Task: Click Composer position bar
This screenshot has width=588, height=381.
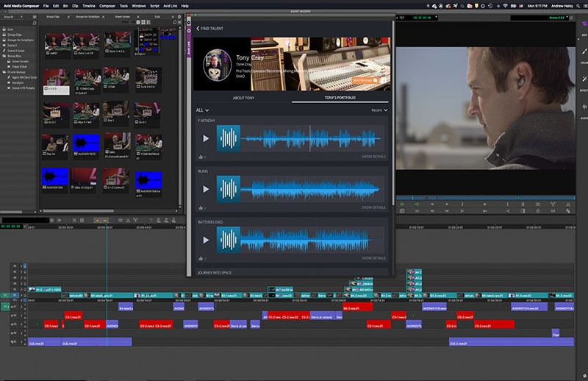Action: tap(485, 198)
